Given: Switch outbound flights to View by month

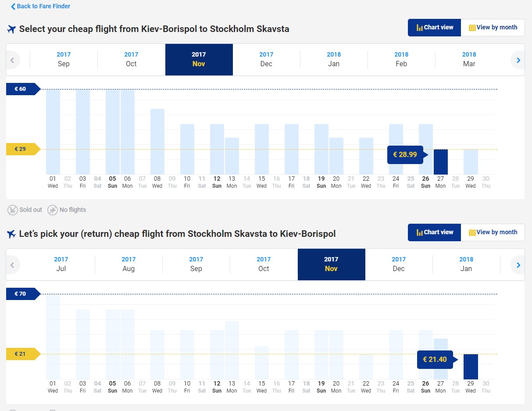Looking at the screenshot, I should tap(493, 27).
